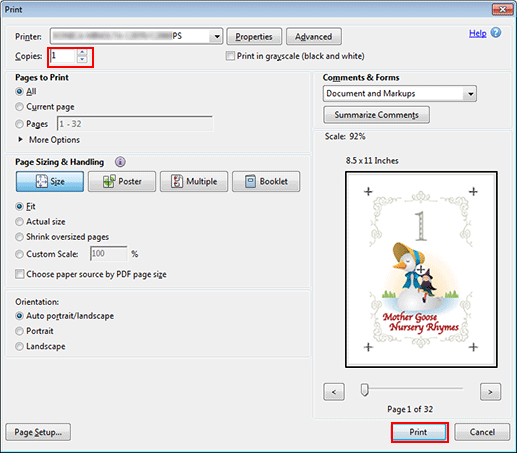Click the Summarize Comments button
Screen dimensions: 517x453
pyautogui.click(x=376, y=115)
